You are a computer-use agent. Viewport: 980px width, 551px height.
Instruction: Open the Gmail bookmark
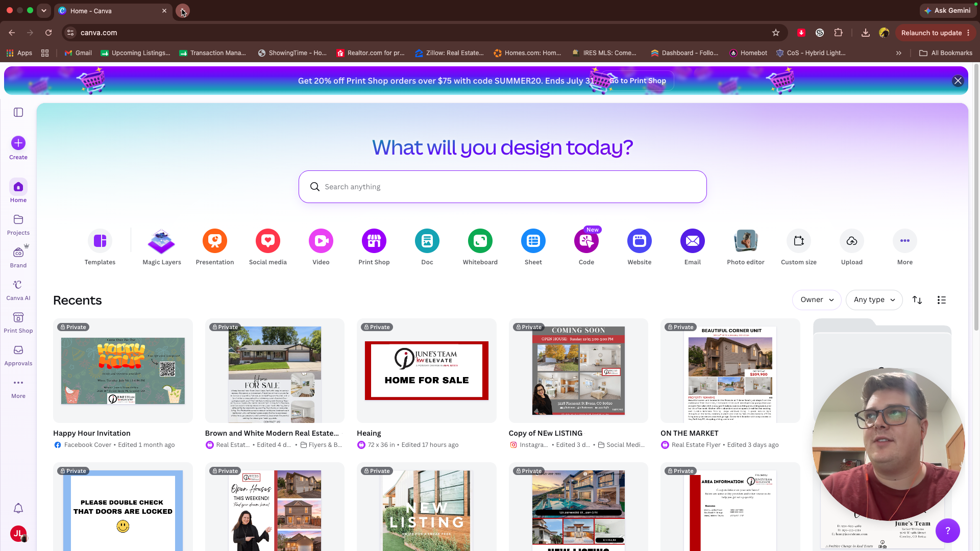pyautogui.click(x=78, y=53)
